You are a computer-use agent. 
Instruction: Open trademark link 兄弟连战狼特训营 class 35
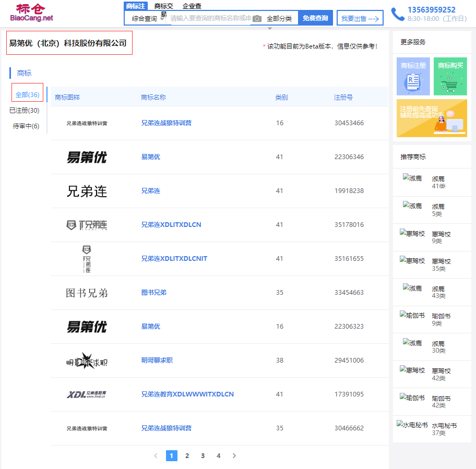[166, 428]
